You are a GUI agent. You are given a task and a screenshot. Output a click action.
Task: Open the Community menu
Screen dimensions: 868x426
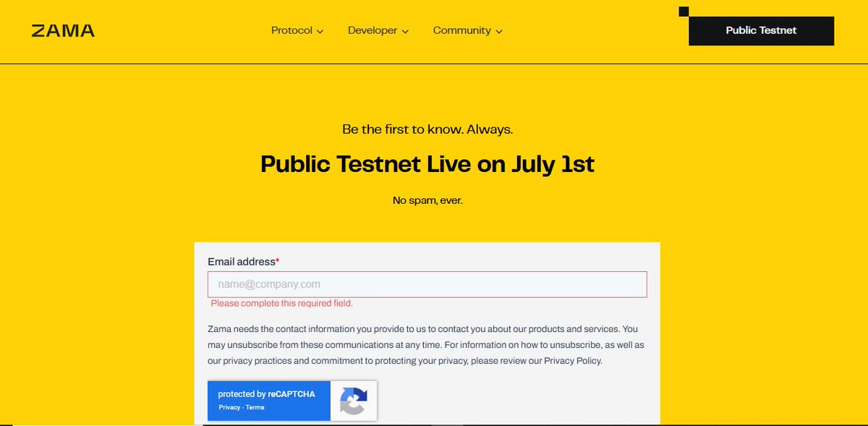coord(468,30)
